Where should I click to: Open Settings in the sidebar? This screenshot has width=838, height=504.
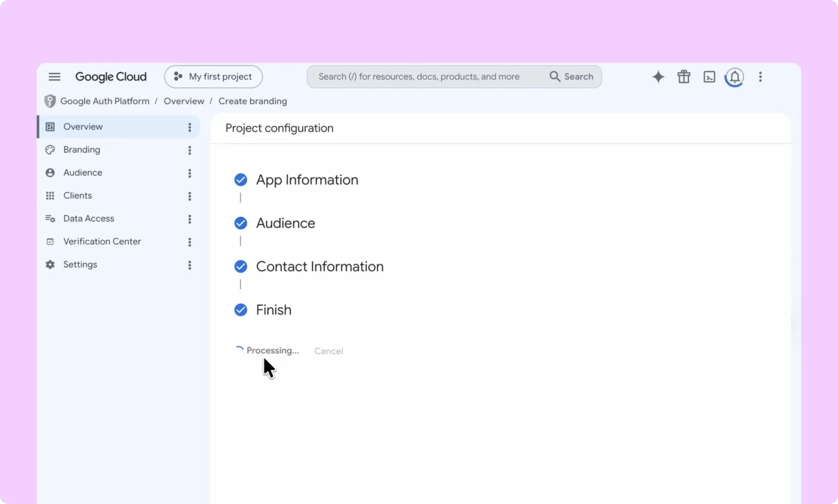pos(118,264)
